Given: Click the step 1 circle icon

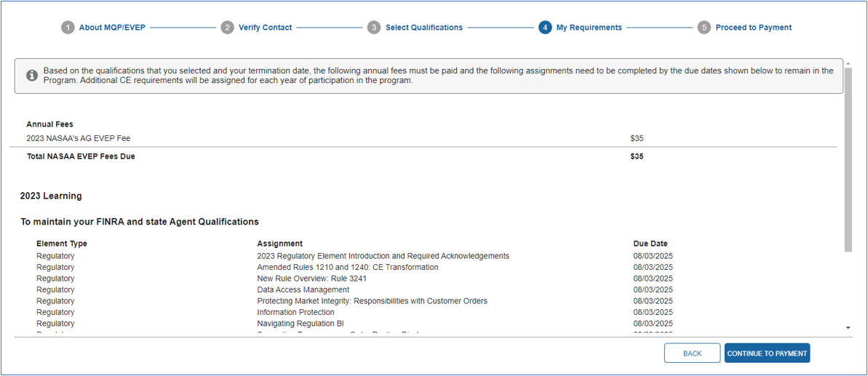Looking at the screenshot, I should 68,28.
